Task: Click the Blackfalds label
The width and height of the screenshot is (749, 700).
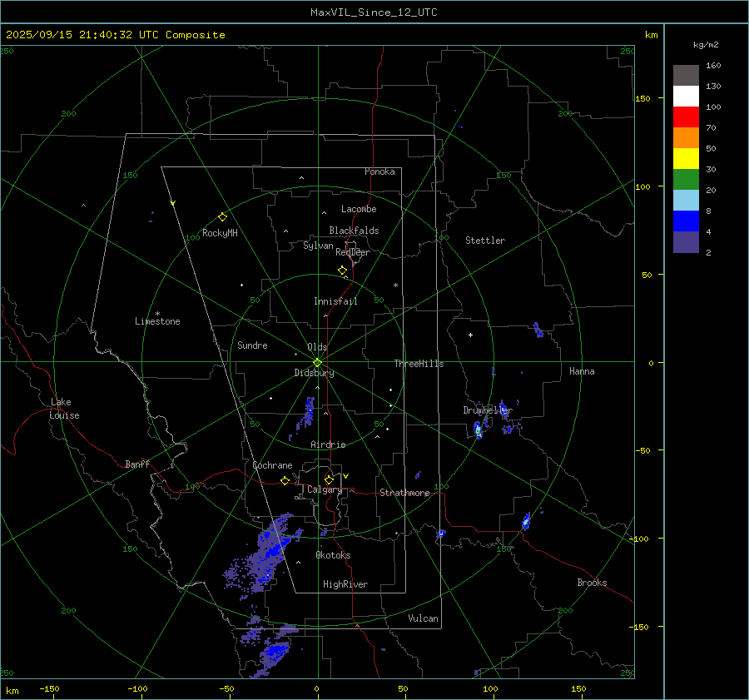Action: [354, 231]
